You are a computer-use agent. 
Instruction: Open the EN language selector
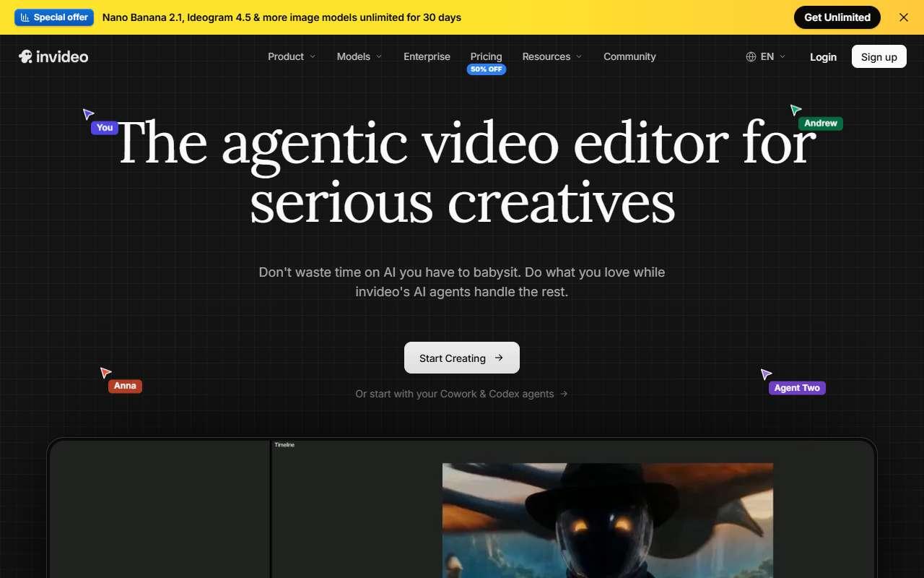766,56
